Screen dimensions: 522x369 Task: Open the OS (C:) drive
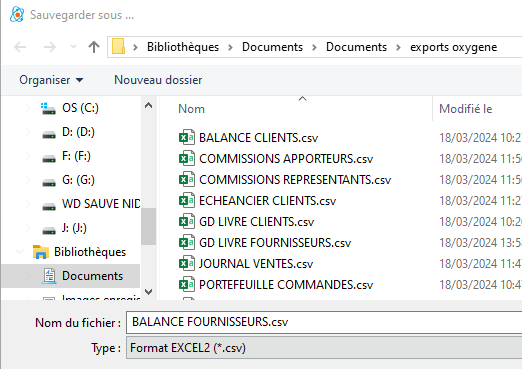coord(80,108)
